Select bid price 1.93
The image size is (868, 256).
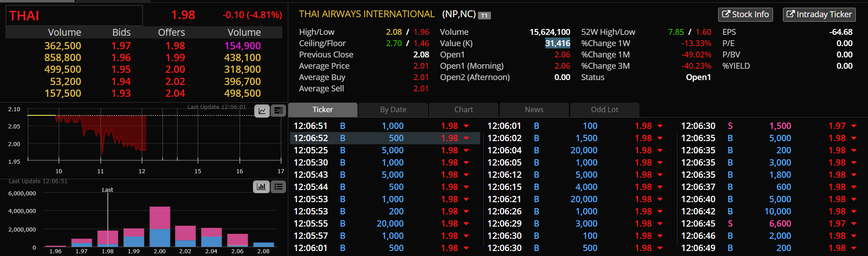pyautogui.click(x=121, y=94)
